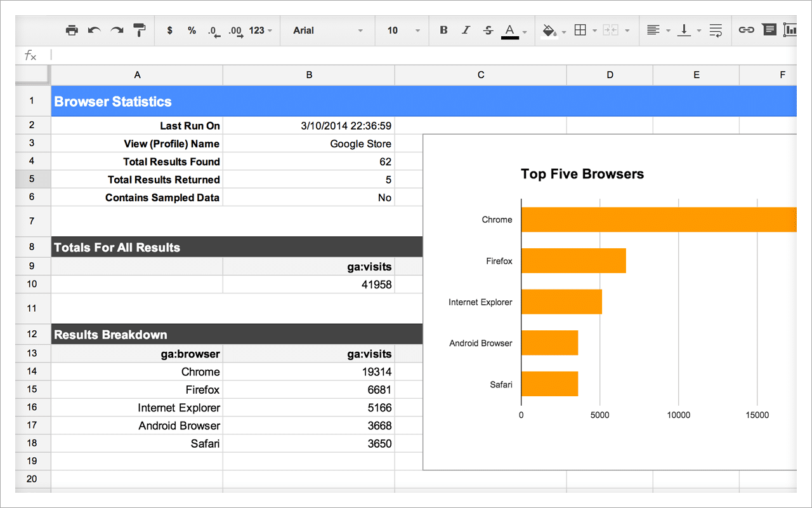Format selected cells as currency
This screenshot has width=812, height=508.
pos(169,30)
